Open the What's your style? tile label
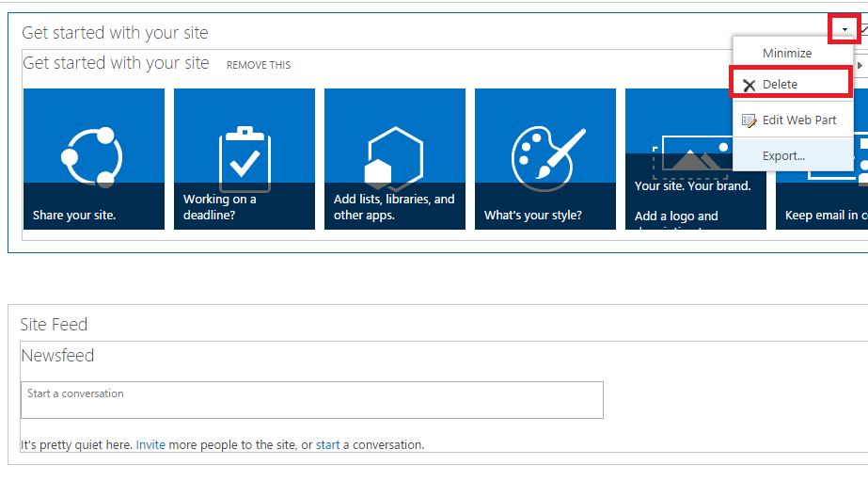Screen dimensions: 868x481 pyautogui.click(x=533, y=215)
